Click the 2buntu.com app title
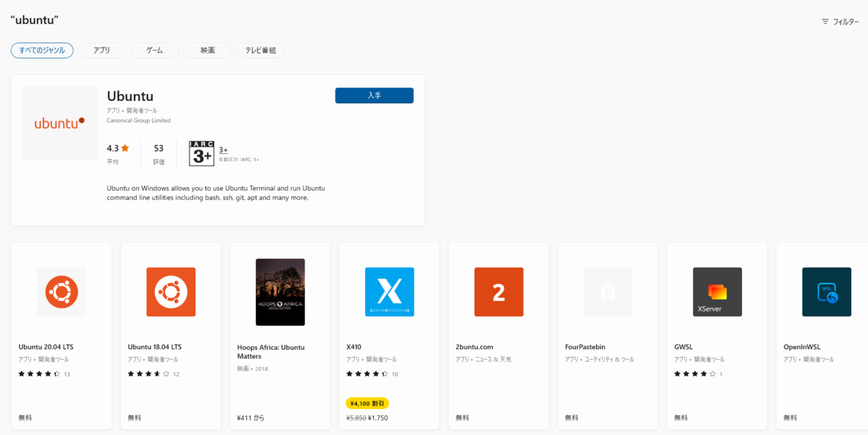This screenshot has height=435, width=868. tap(475, 347)
